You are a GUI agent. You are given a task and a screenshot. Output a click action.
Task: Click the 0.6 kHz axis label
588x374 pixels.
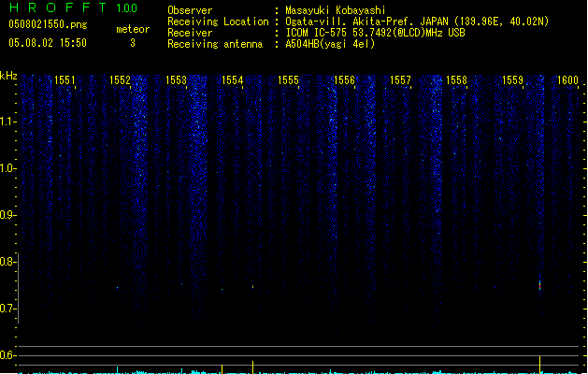tap(8, 355)
